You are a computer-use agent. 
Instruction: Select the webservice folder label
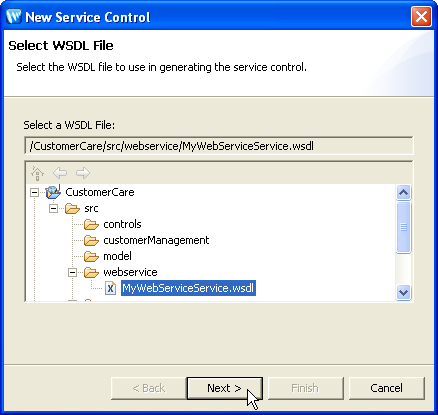click(x=130, y=272)
